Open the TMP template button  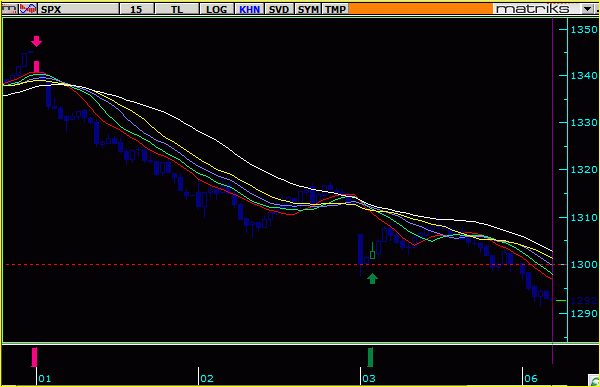[335, 9]
